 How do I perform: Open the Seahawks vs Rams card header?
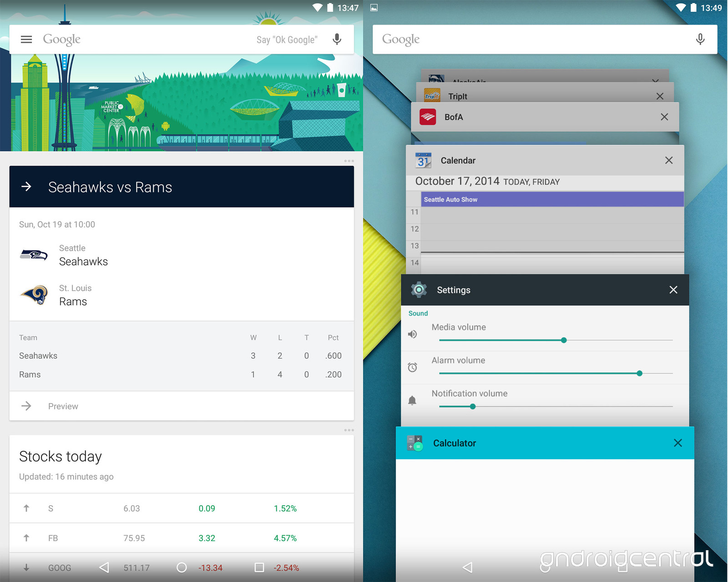[x=182, y=187]
